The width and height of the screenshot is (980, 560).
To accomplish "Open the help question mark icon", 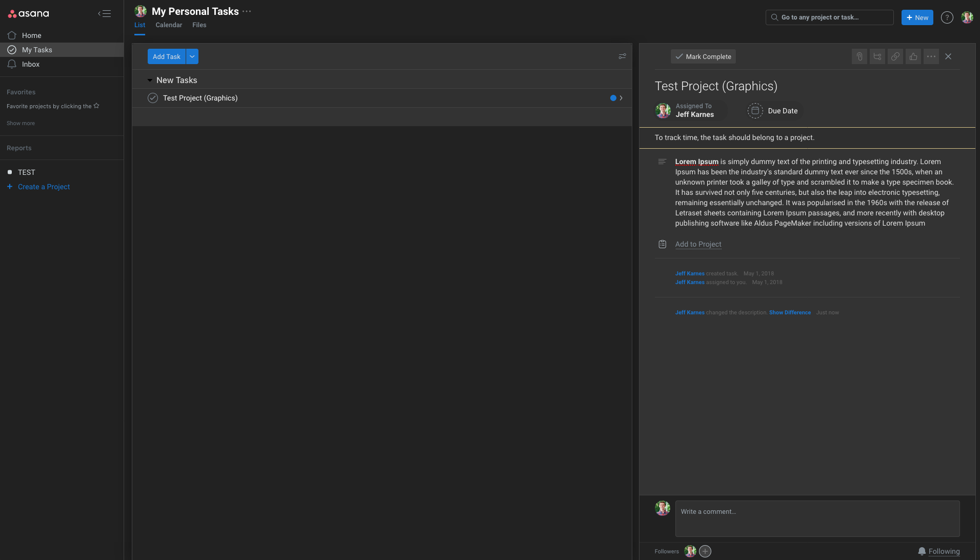I will (947, 17).
